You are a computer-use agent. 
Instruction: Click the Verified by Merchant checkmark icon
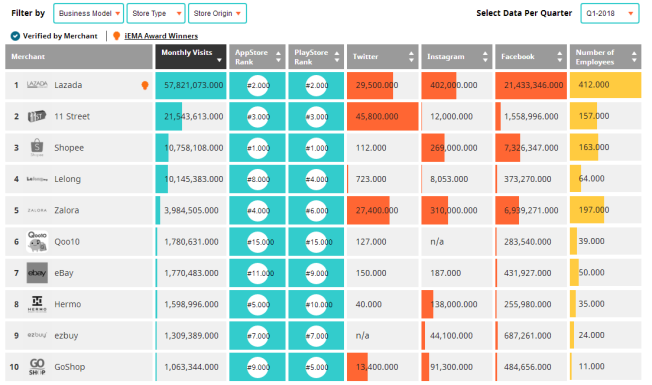click(15, 36)
